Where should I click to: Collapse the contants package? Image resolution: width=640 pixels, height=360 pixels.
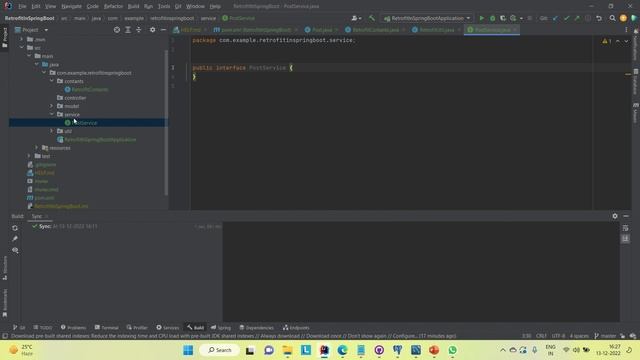[52, 81]
